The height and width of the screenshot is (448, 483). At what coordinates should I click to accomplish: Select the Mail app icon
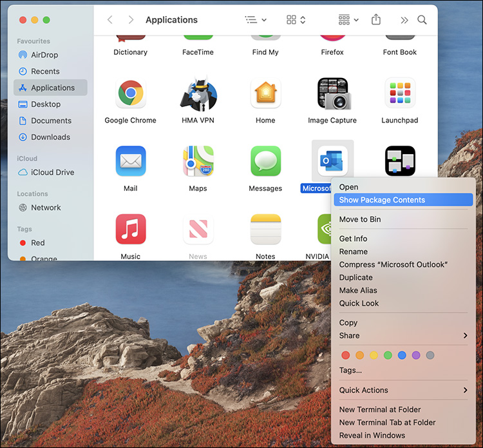(x=131, y=161)
